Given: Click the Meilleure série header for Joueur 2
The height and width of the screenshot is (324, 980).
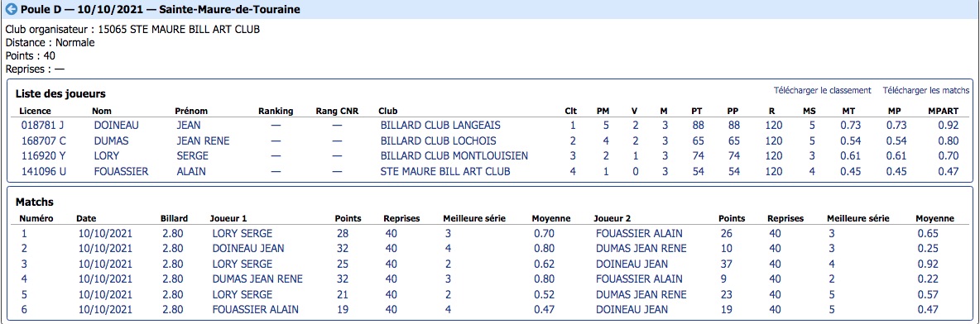Looking at the screenshot, I should click(x=858, y=219).
